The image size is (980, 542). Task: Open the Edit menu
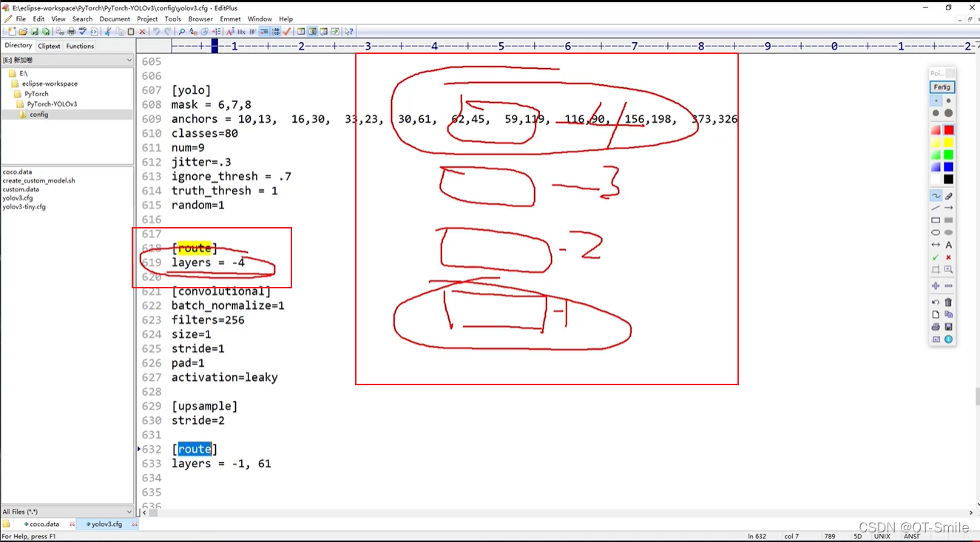(38, 18)
